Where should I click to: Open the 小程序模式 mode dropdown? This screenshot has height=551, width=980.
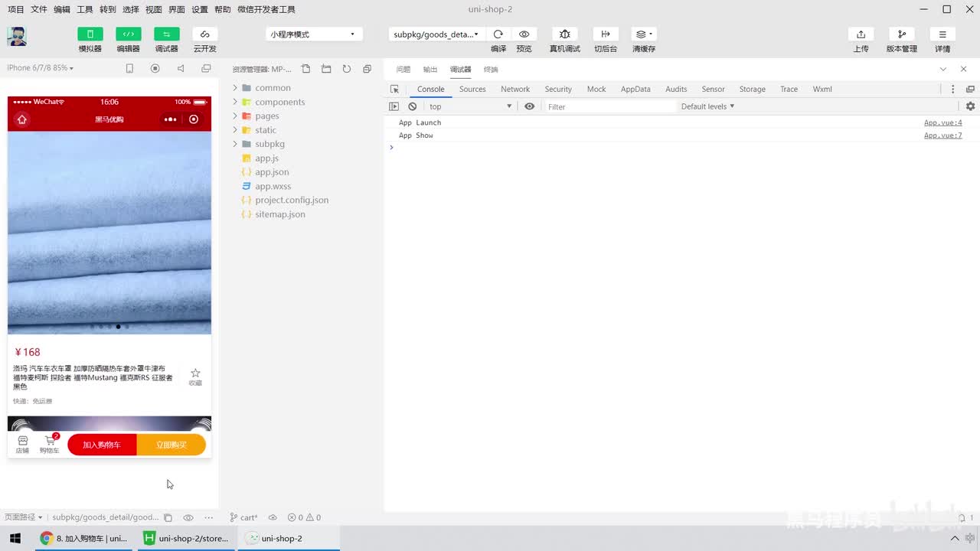[x=313, y=34]
